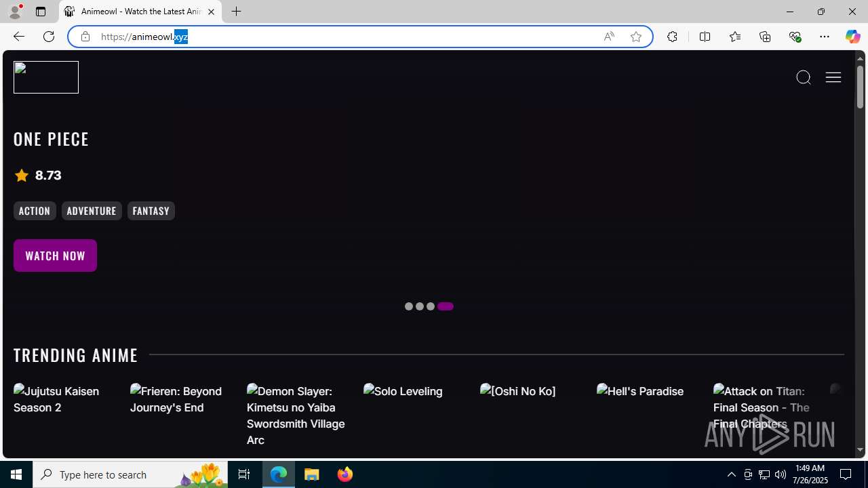The image size is (868, 488).
Task: Go back using the browser back arrow
Action: point(18,37)
